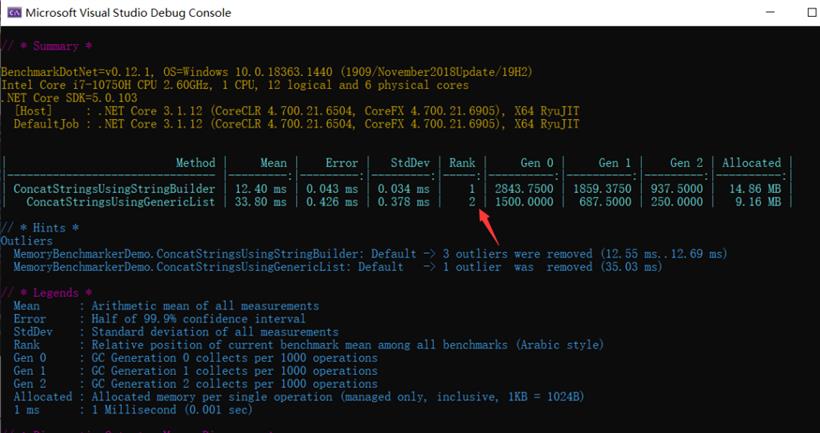Minimize the Debug Console window
The width and height of the screenshot is (820, 433).
(x=769, y=13)
